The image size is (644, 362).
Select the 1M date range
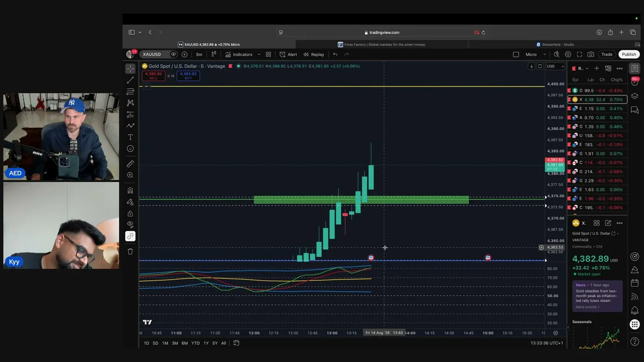165,343
